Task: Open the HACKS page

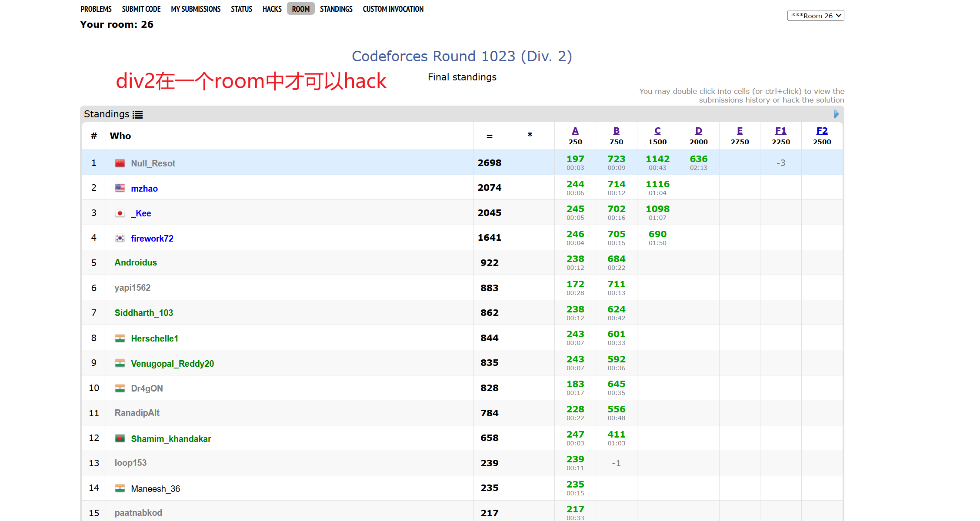Action: (272, 9)
